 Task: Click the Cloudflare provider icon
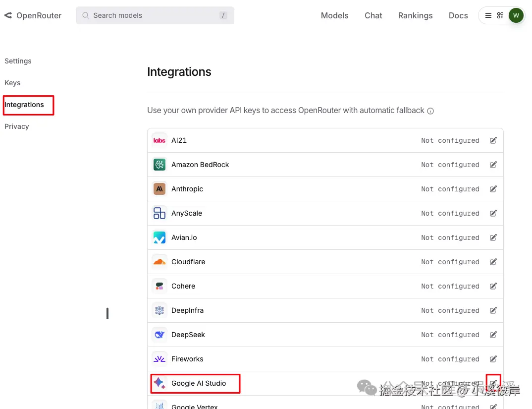pyautogui.click(x=159, y=262)
